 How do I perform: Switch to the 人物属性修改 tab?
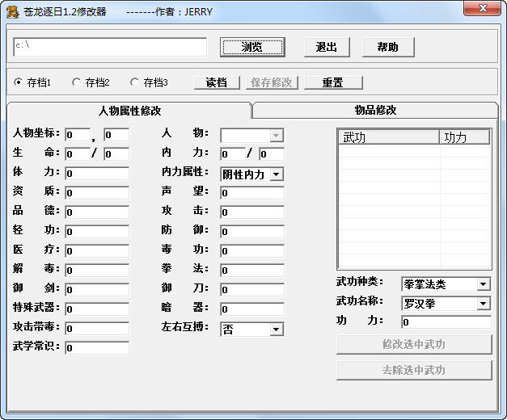(x=129, y=111)
